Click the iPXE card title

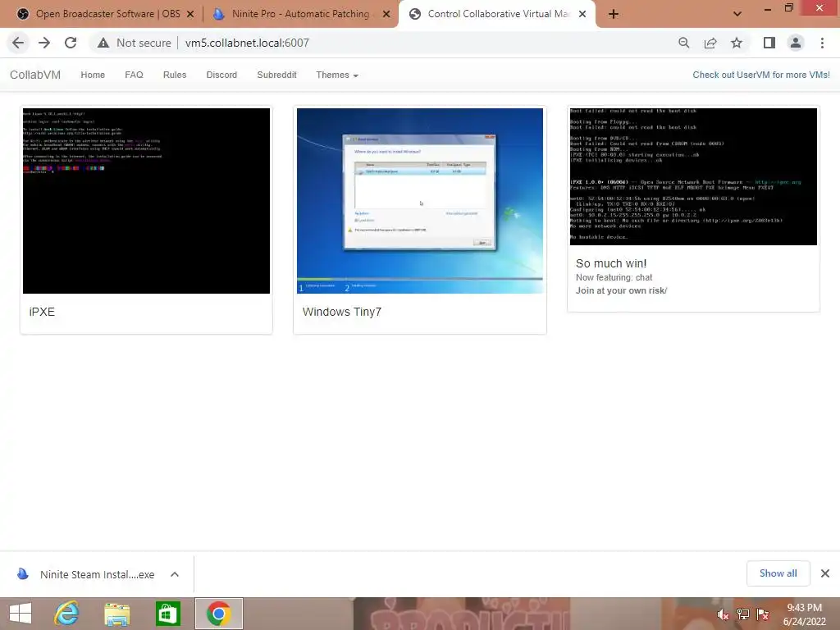pyautogui.click(x=42, y=312)
